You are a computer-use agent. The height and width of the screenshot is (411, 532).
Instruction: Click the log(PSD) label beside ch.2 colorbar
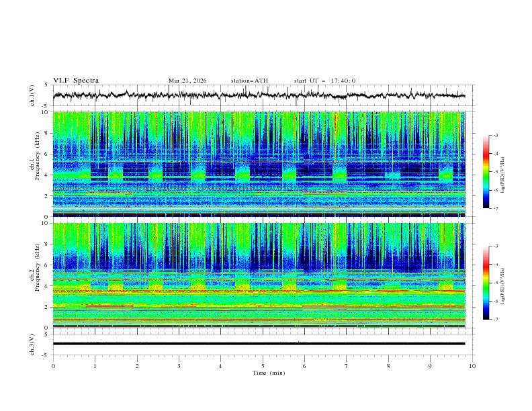(503, 286)
